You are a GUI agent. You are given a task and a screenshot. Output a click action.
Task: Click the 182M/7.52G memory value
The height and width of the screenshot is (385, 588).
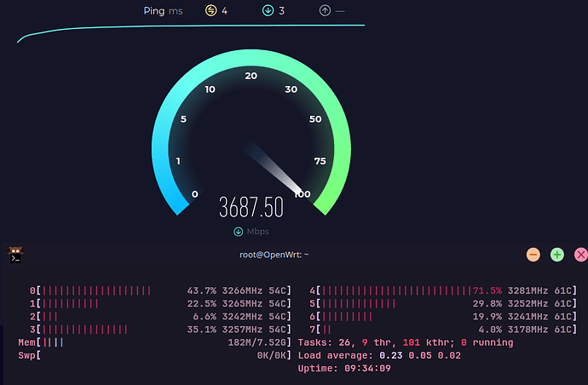tap(257, 342)
